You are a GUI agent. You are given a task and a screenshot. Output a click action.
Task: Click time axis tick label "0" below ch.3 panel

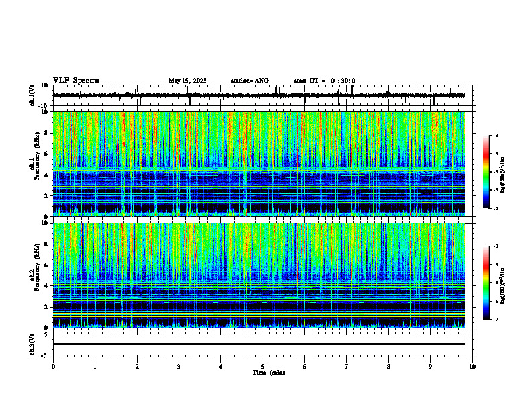point(53,367)
